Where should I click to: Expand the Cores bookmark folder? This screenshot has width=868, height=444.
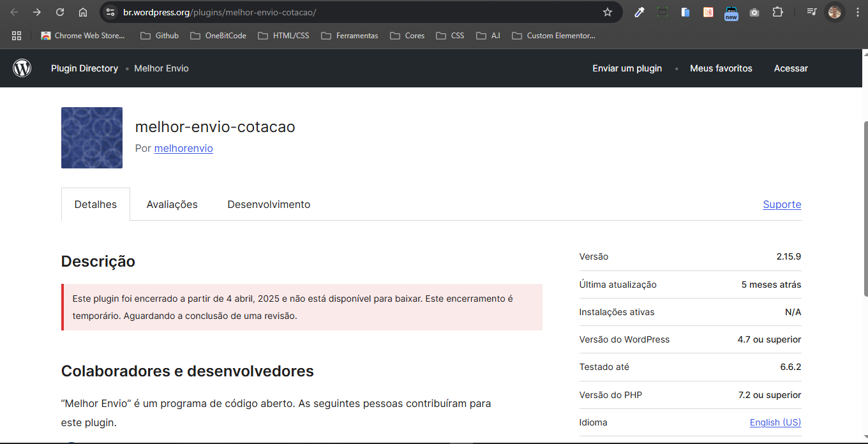click(x=407, y=36)
